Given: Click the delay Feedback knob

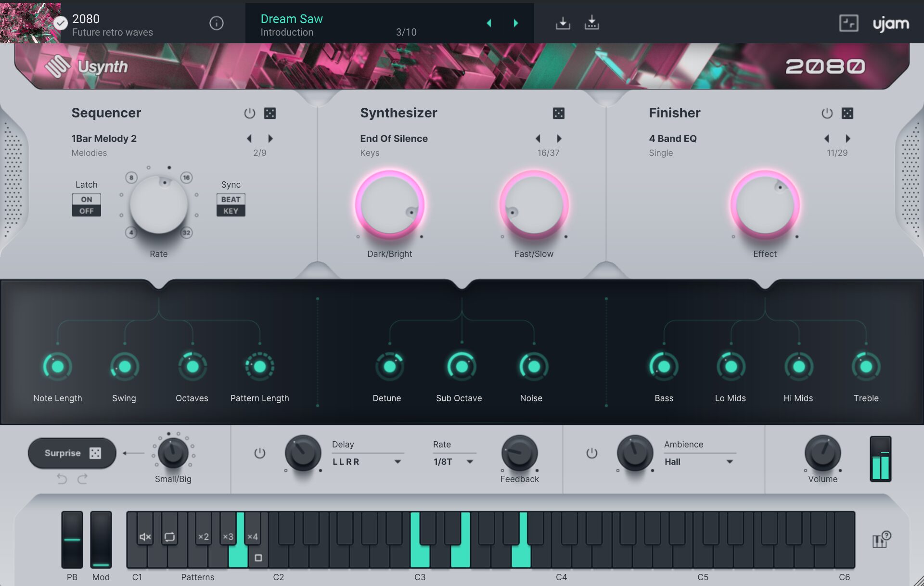Looking at the screenshot, I should point(520,453).
